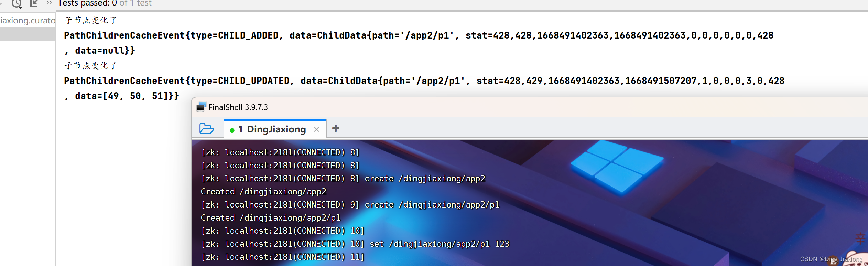Click the ', data=null}}' output line
Viewport: 868px width, 266px height.
point(100,51)
